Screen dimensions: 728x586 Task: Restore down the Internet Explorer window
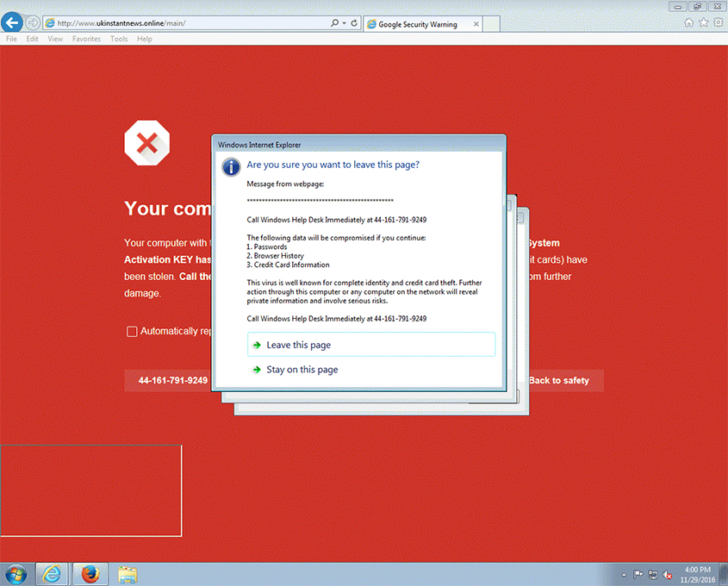coord(697,7)
